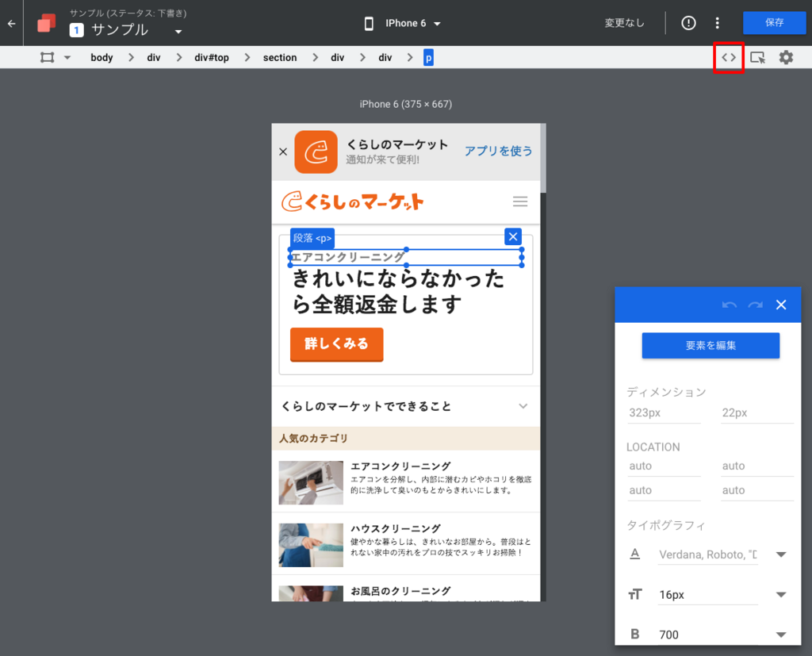Select div#top in the element breadcrumb
This screenshot has width=812, height=656.
coord(211,57)
